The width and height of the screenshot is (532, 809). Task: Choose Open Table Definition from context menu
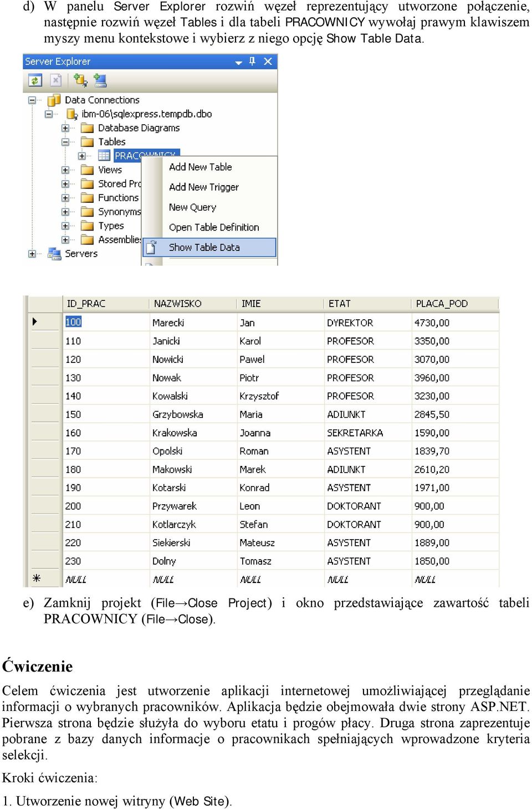click(x=209, y=227)
